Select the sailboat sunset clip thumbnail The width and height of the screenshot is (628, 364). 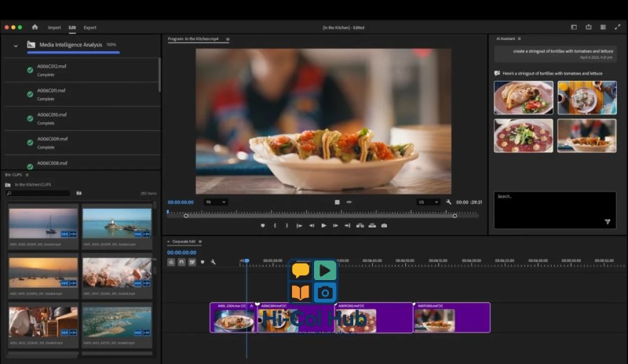[x=43, y=222]
